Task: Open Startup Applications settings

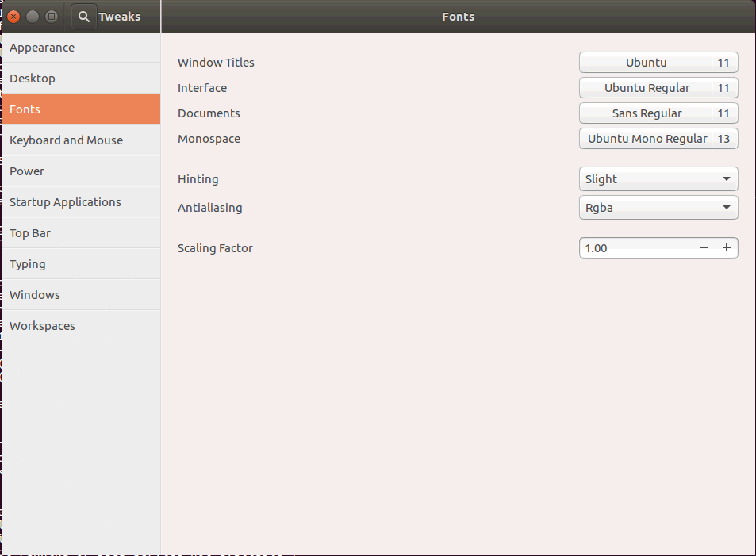Action: (81, 201)
